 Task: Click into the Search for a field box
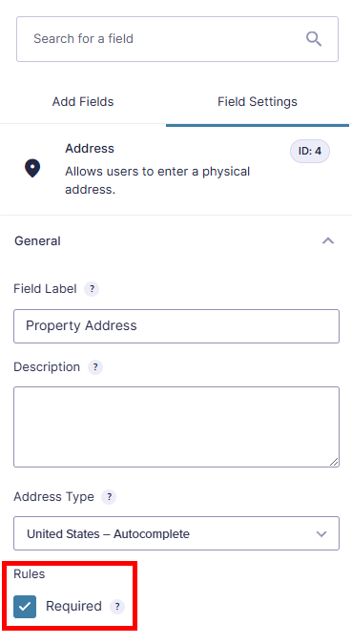click(177, 39)
